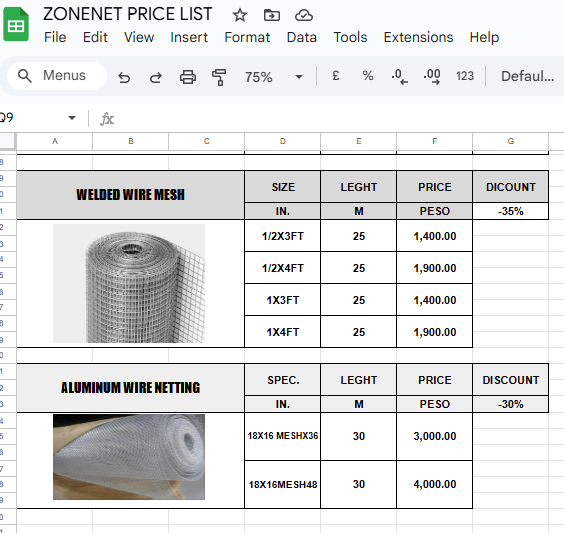This screenshot has height=533, width=564.
Task: Open the Tools menu
Action: [x=350, y=37]
